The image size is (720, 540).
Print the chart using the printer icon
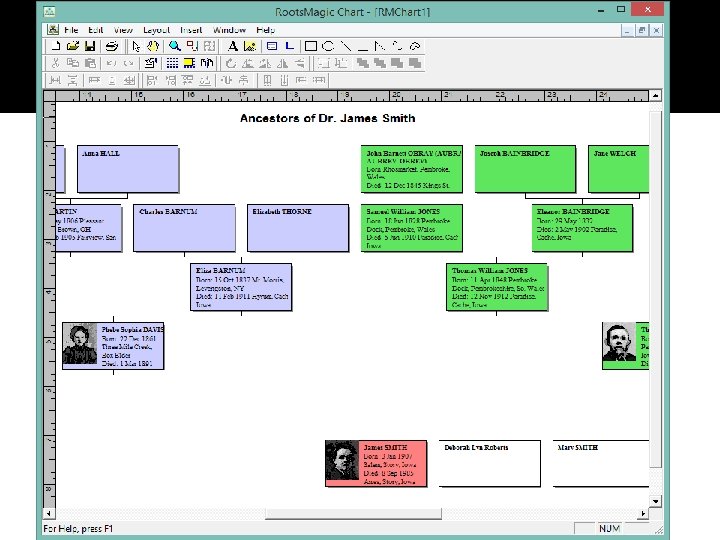(x=112, y=46)
